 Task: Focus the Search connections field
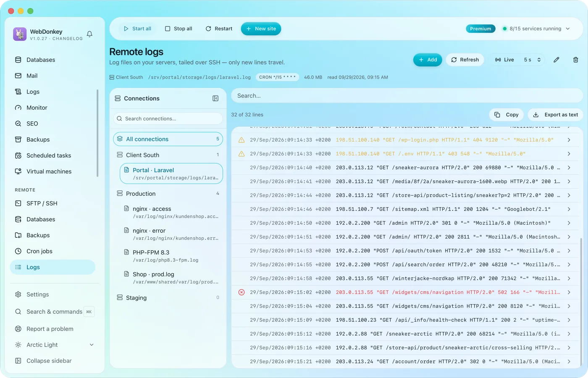pyautogui.click(x=168, y=118)
